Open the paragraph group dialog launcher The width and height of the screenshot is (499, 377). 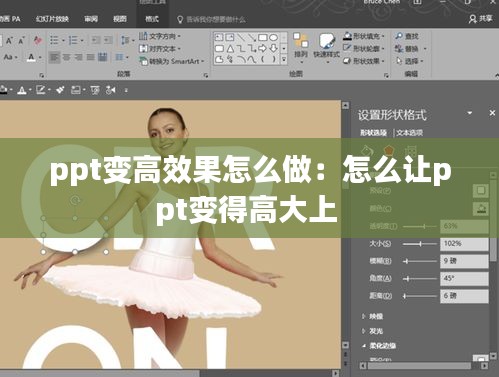tap(206, 75)
